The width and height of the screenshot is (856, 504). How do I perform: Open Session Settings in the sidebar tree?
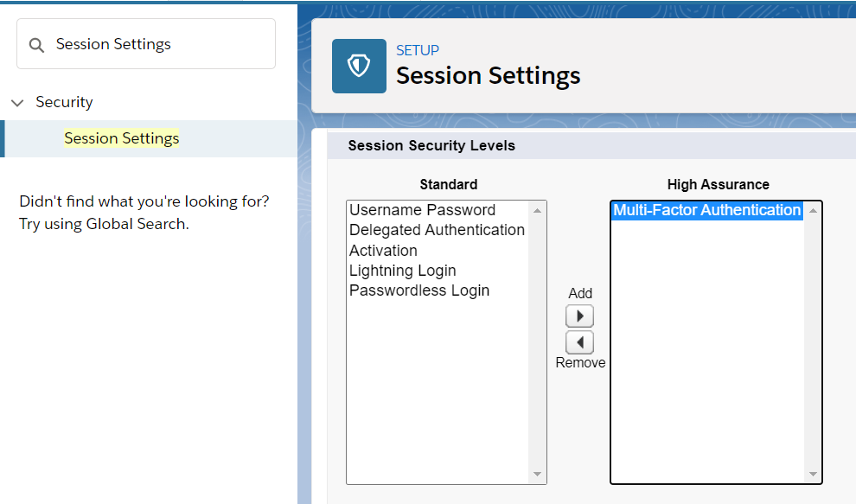point(122,138)
